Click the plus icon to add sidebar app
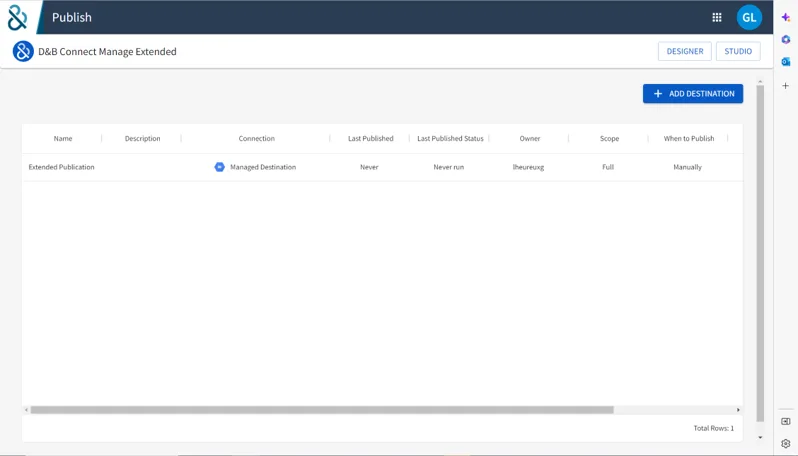 (786, 86)
